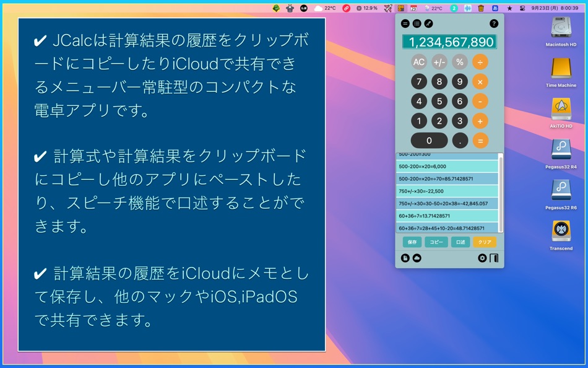Viewport: 588px width, 368px height.
Task: Select history row ending in -42,845.057
Action: point(447,204)
